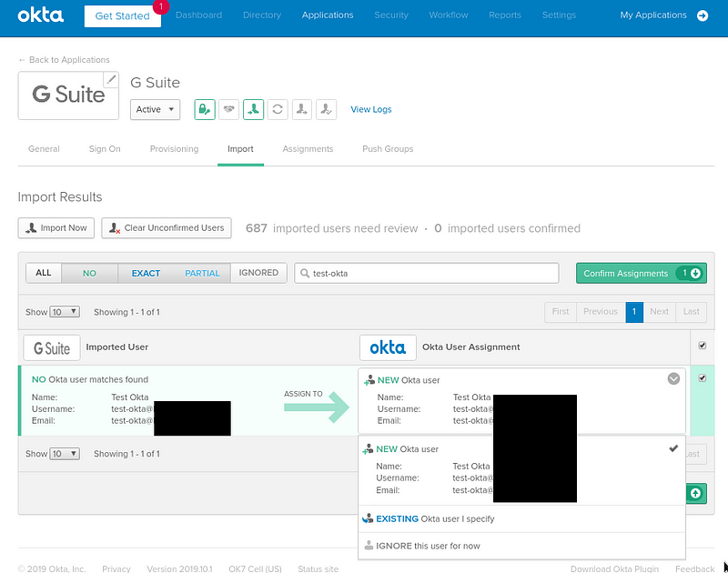Open the Dashboard menu
Screen dimensions: 728x573
[198, 15]
